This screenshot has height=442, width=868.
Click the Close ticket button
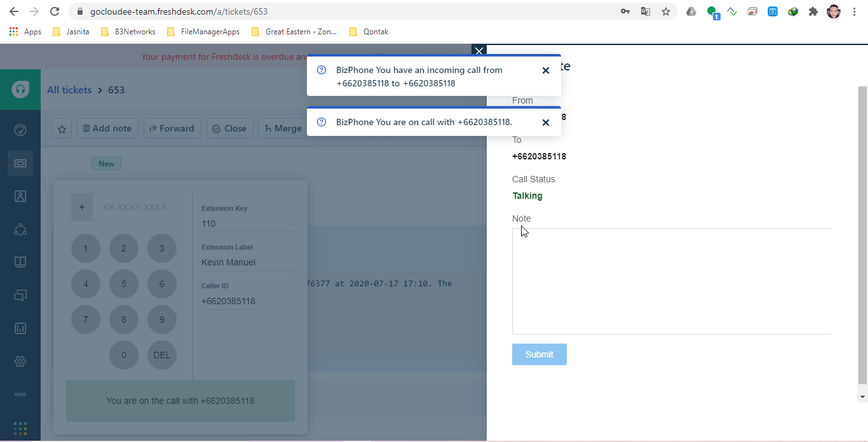coord(229,128)
